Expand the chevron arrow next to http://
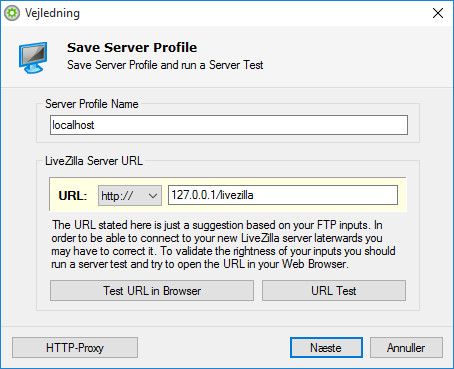Viewport: 454px width, 369px height. tap(153, 196)
